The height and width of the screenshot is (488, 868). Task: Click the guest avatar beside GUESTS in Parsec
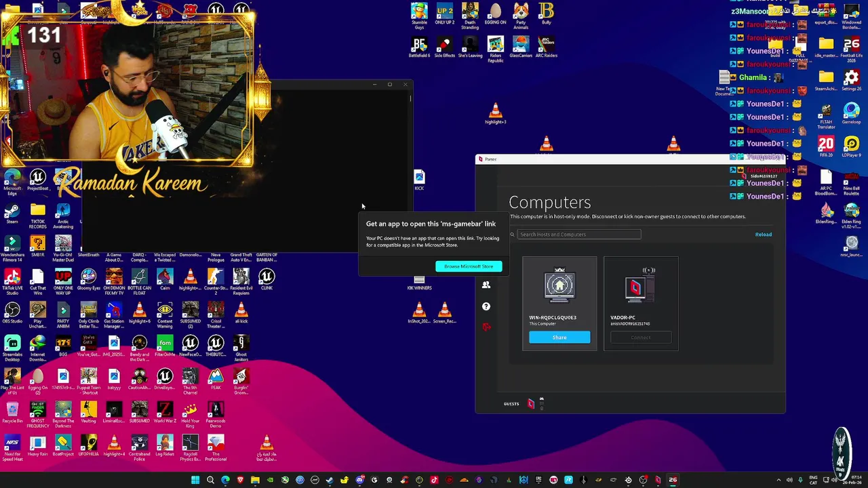point(531,404)
